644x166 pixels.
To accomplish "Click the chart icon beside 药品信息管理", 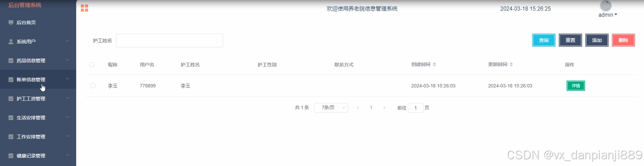I will point(11,61).
